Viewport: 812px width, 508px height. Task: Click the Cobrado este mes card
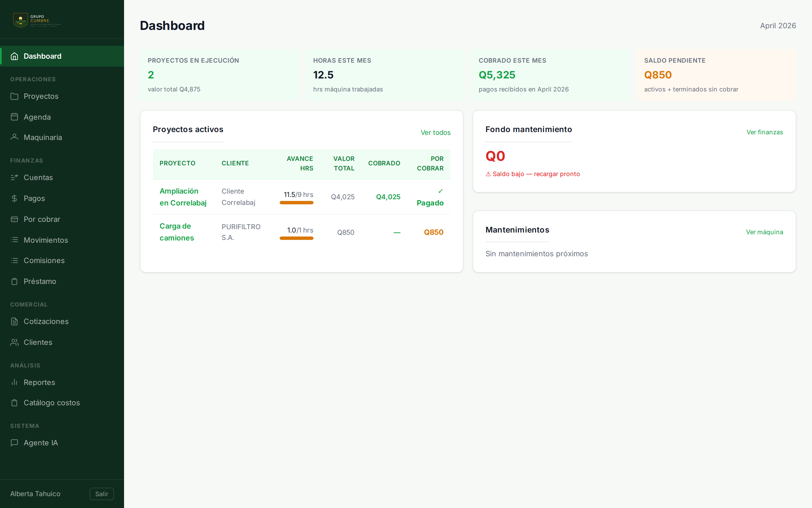click(x=551, y=75)
